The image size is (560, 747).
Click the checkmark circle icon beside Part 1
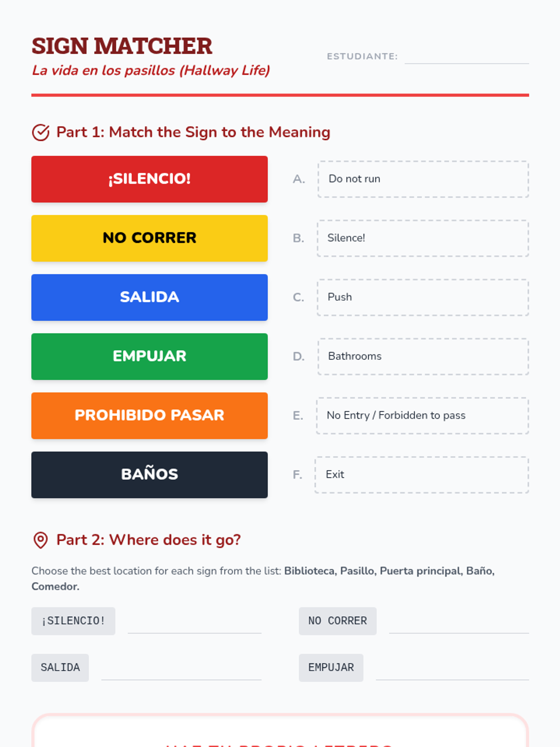pyautogui.click(x=41, y=133)
